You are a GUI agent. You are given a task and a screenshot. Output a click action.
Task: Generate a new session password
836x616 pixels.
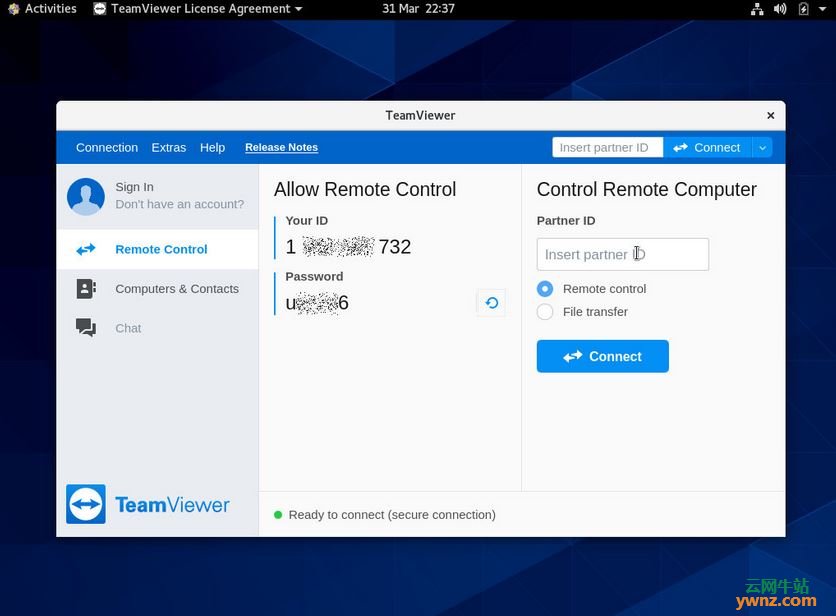(x=490, y=302)
